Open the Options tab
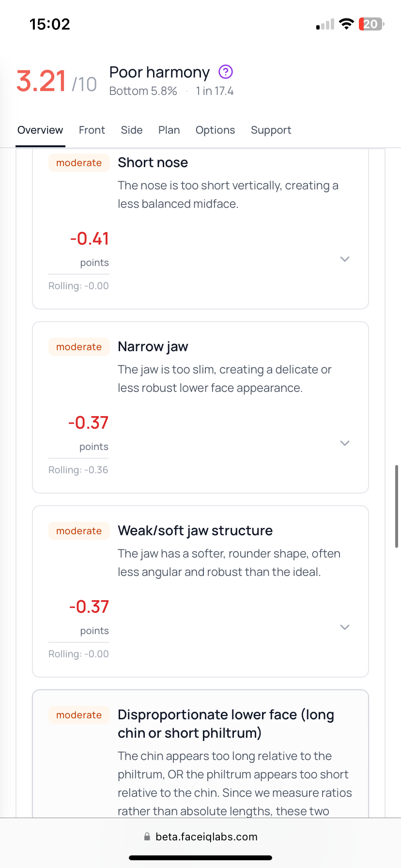This screenshot has height=868, width=401. tap(215, 130)
